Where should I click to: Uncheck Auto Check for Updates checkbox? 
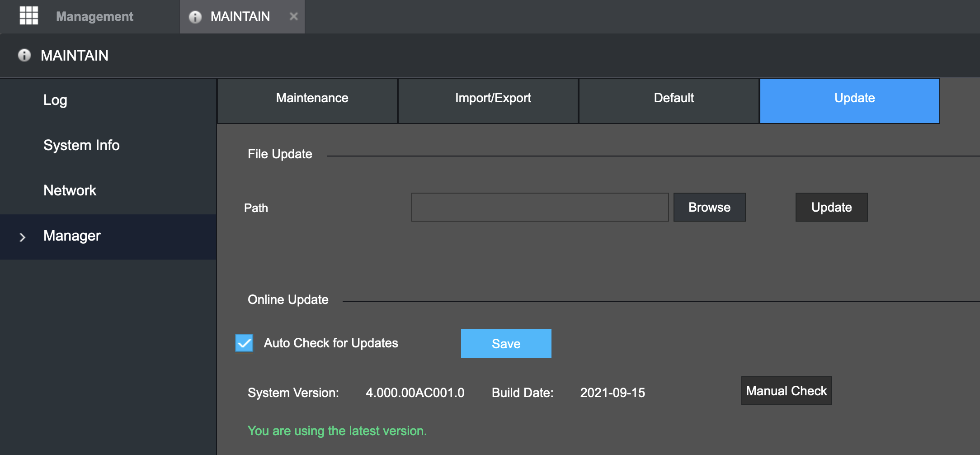point(244,343)
